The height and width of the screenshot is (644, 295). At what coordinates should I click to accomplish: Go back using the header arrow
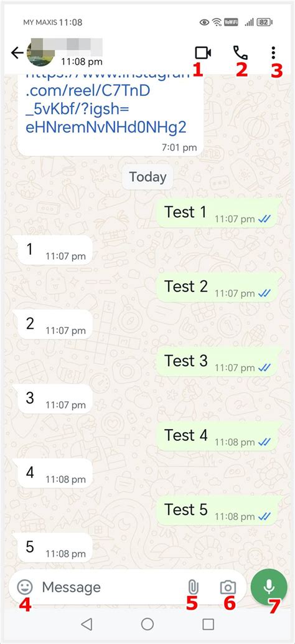click(17, 52)
